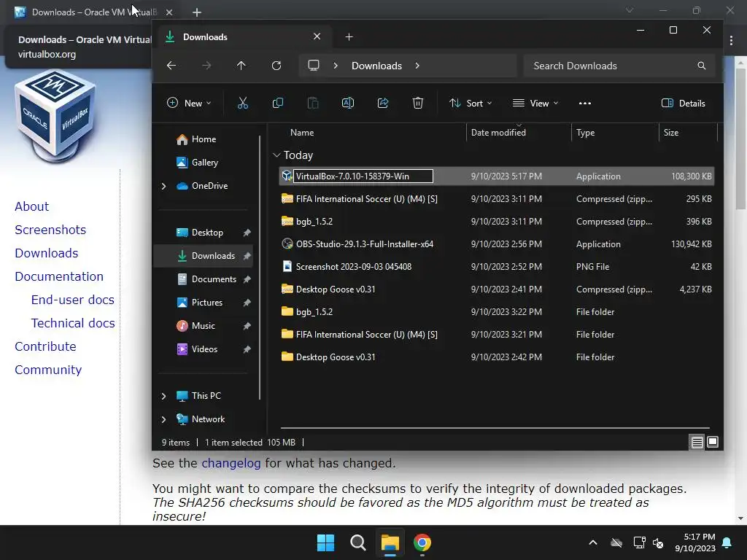Open the Sort dropdown menu
Viewport: 747px width, 560px height.
pyautogui.click(x=471, y=104)
